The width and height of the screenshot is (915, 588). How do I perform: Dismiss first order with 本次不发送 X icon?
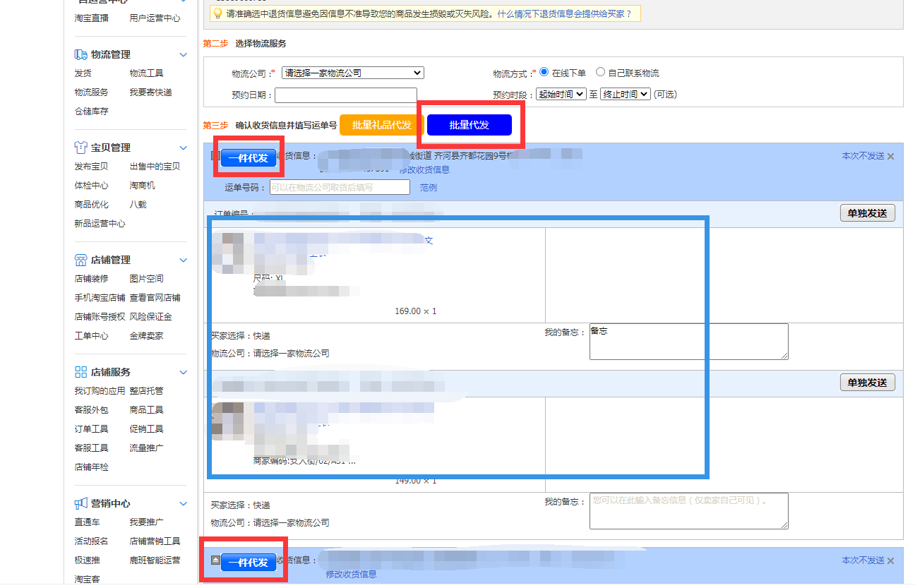click(890, 157)
